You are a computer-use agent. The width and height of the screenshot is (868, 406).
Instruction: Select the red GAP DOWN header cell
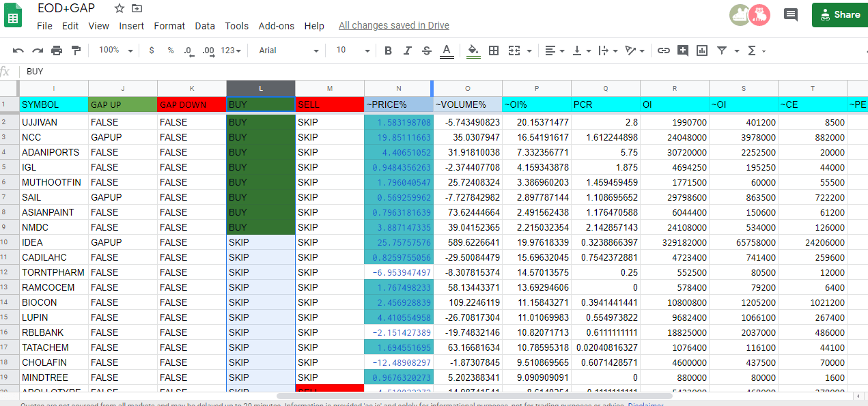(192, 105)
